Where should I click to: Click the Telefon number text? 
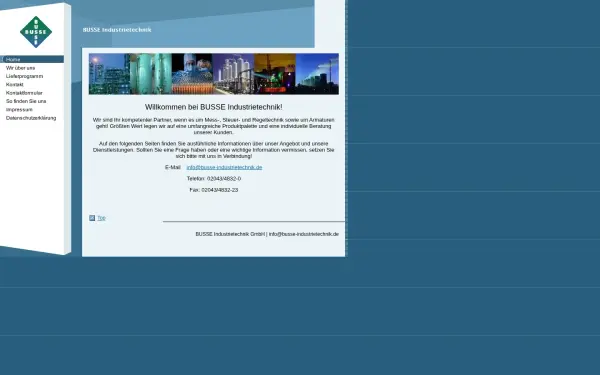pyautogui.click(x=214, y=179)
